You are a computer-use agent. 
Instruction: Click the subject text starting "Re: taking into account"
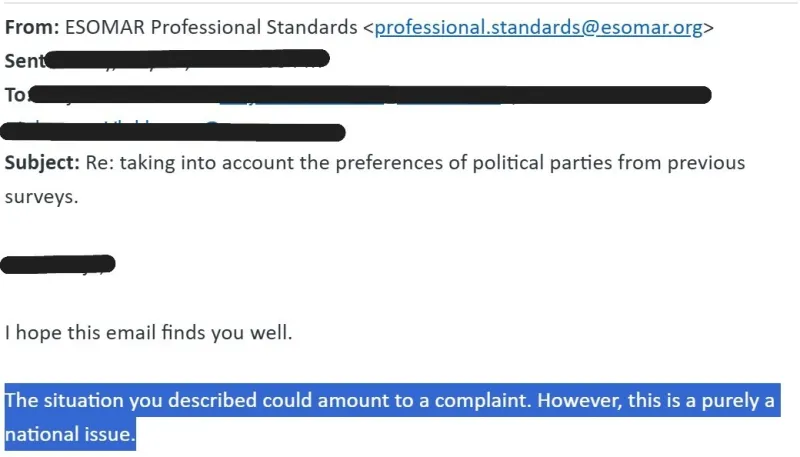190,162
